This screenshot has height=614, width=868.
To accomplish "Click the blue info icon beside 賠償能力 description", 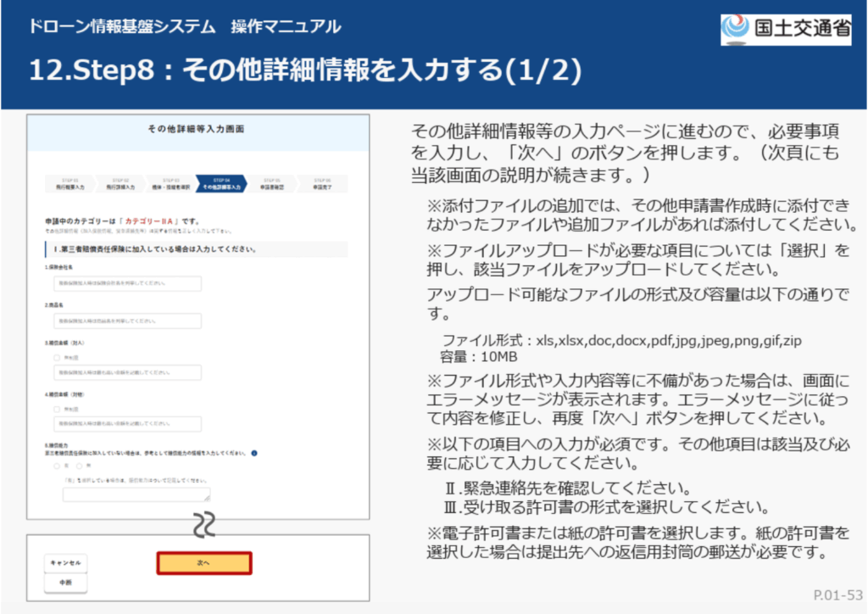I will (x=253, y=452).
